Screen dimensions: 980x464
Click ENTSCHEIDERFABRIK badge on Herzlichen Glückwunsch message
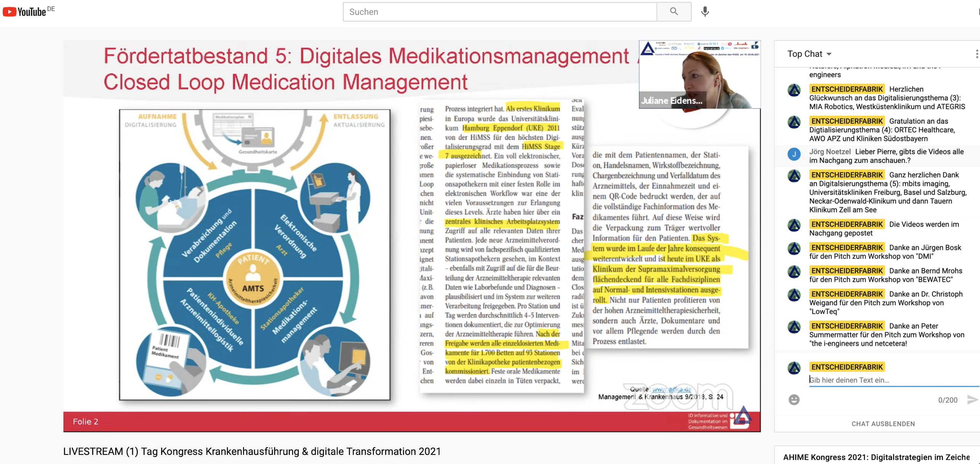[847, 89]
